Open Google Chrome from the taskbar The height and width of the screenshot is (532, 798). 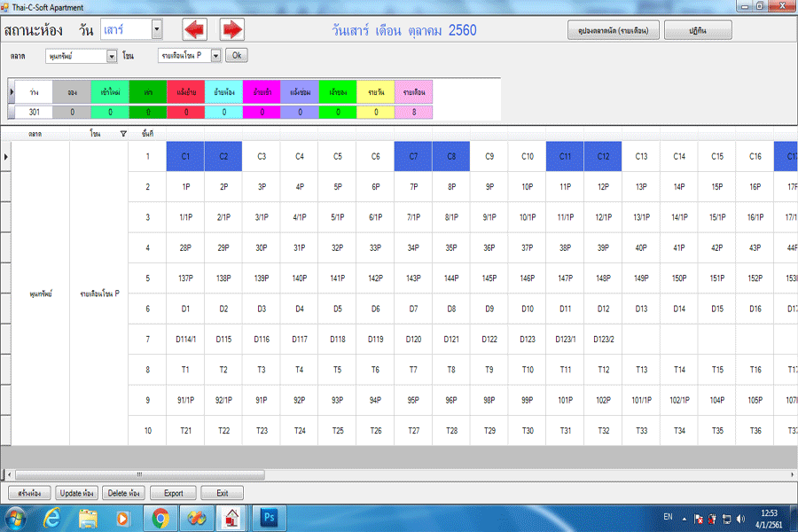click(160, 517)
